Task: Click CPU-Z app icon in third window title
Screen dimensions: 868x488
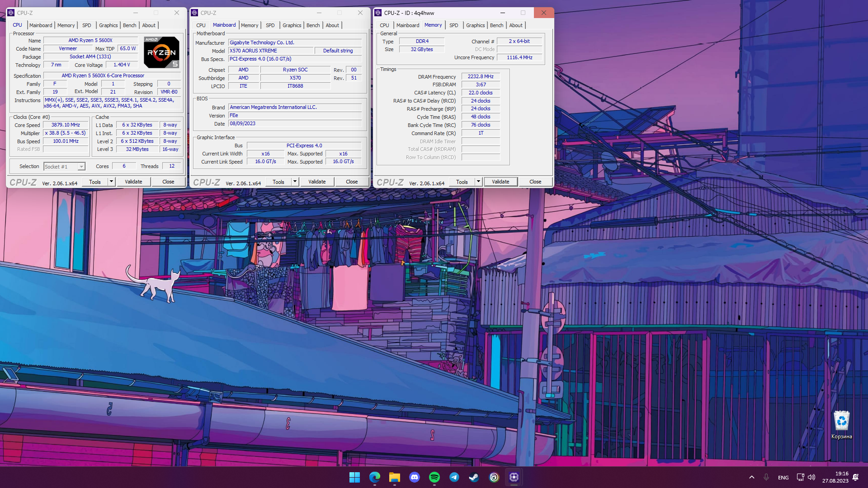Action: (378, 13)
